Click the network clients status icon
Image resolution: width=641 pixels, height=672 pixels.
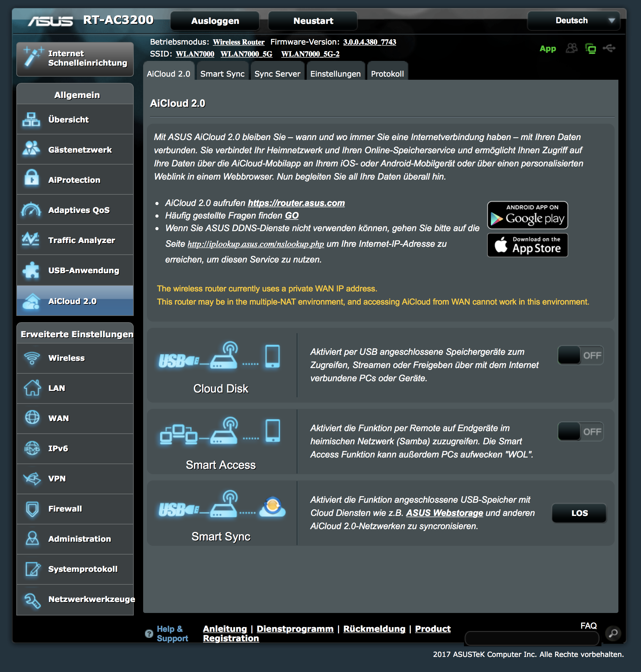point(590,48)
